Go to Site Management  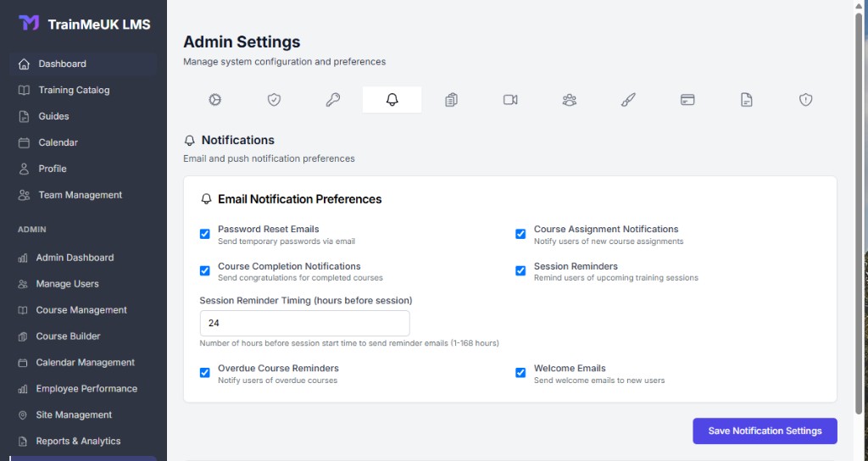[83, 415]
